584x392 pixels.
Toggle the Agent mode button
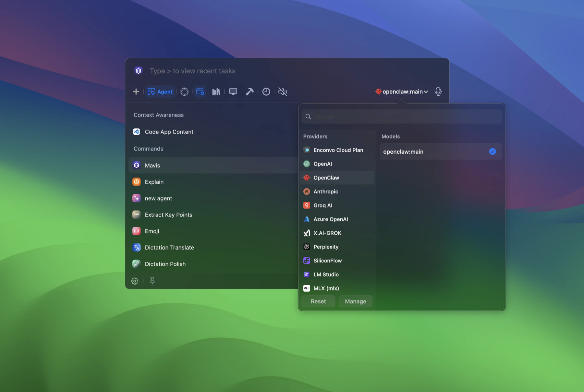[160, 92]
